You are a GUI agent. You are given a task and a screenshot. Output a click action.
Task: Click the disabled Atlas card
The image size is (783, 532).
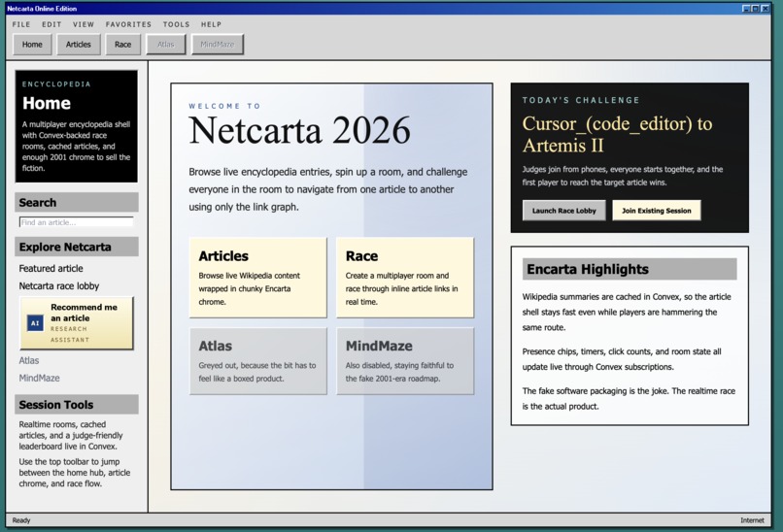tap(258, 361)
